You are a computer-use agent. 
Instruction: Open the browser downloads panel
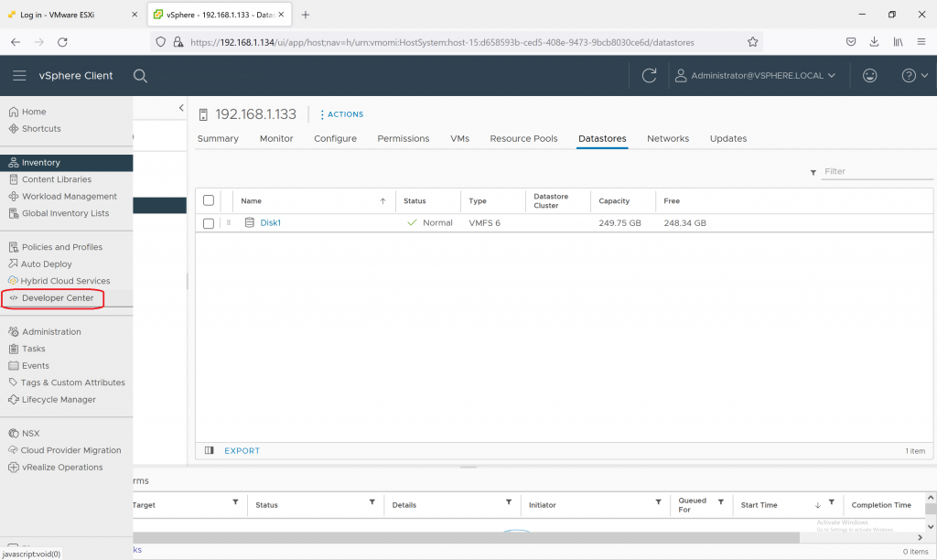pos(874,42)
